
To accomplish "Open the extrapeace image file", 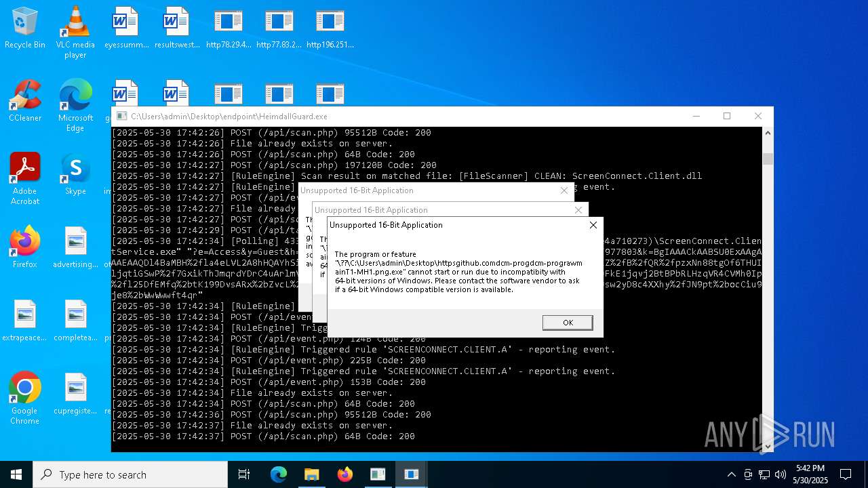I will (x=25, y=321).
